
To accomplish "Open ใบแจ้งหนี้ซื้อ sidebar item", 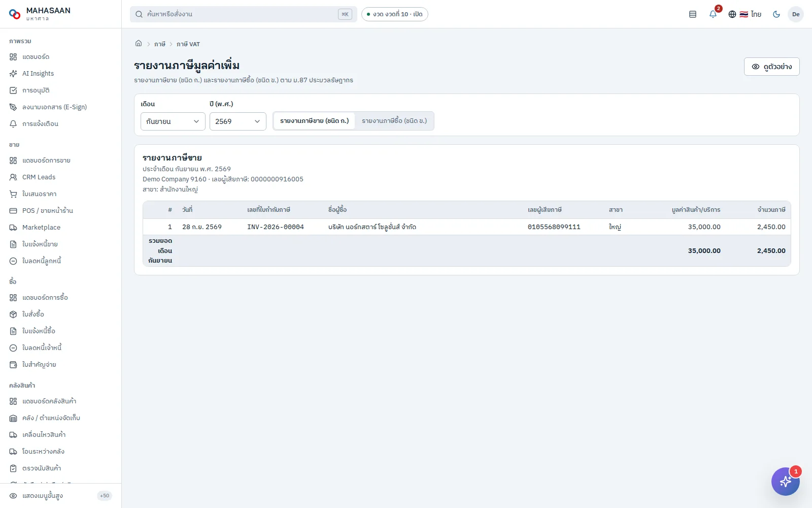I will [x=61, y=331].
